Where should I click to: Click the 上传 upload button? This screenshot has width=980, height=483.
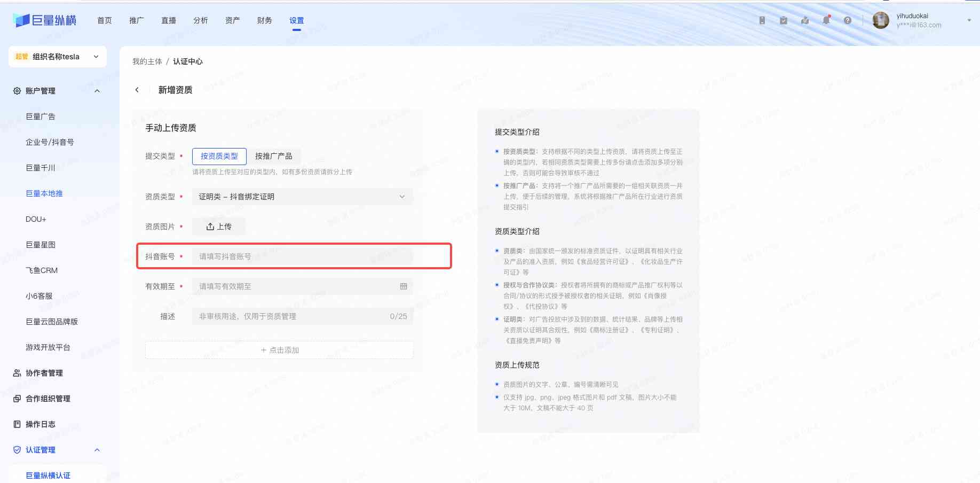[219, 227]
